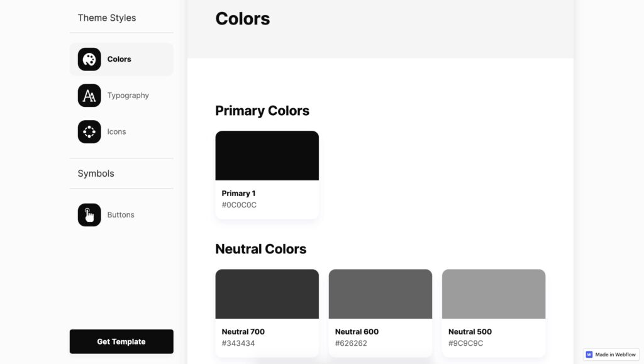The width and height of the screenshot is (644, 364).
Task: Click the Colors palette icon
Action: [x=89, y=59]
